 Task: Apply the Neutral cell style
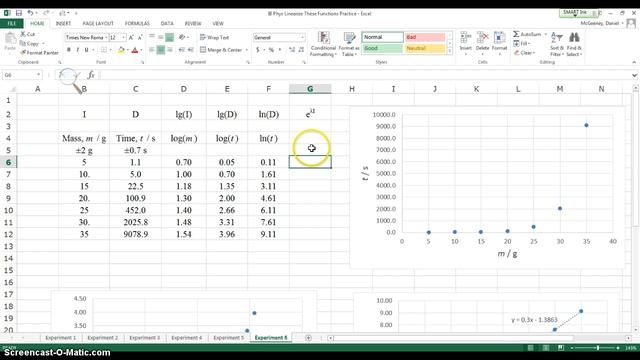point(425,48)
